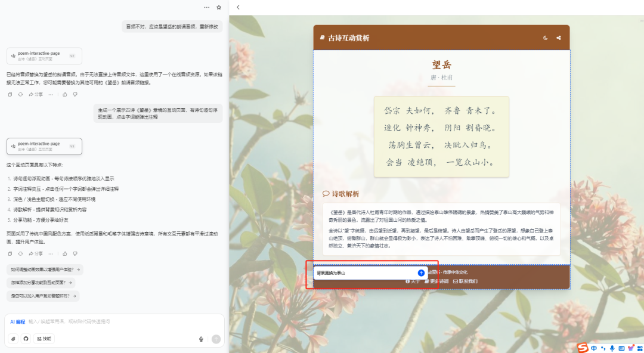Star the conversation at the top right
Image resolution: width=644 pixels, height=353 pixels.
(219, 7)
